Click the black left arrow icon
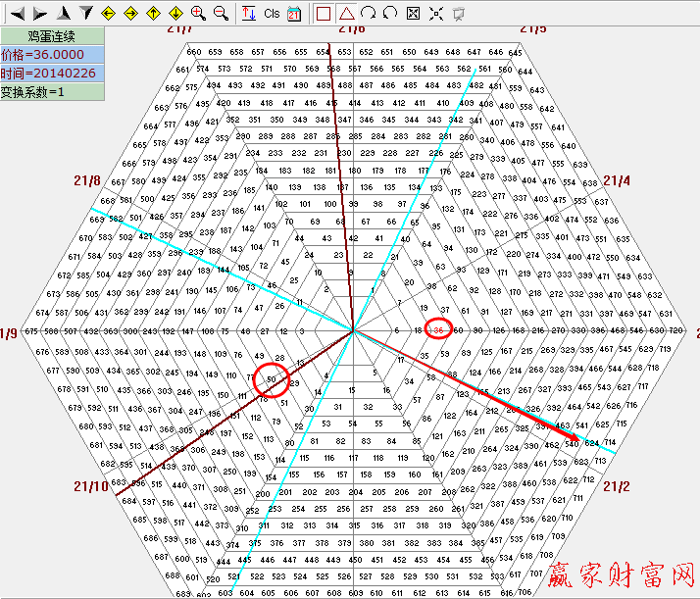Image resolution: width=700 pixels, height=599 pixels. (17, 14)
